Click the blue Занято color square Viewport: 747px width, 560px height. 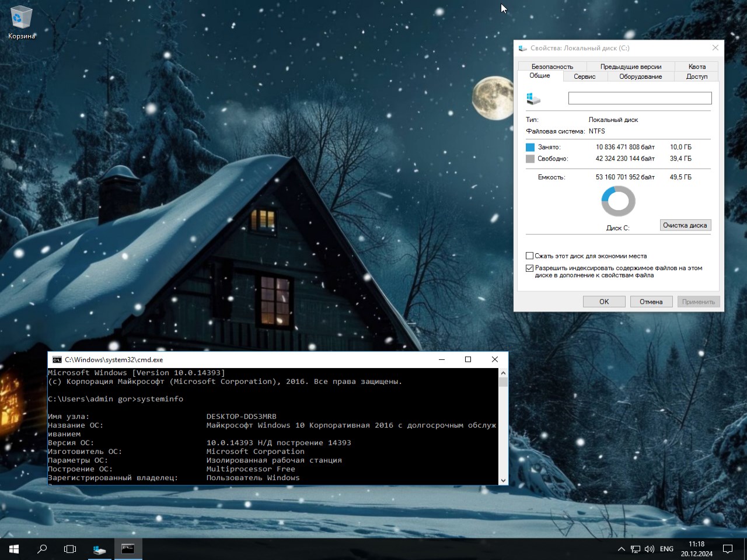click(x=530, y=147)
